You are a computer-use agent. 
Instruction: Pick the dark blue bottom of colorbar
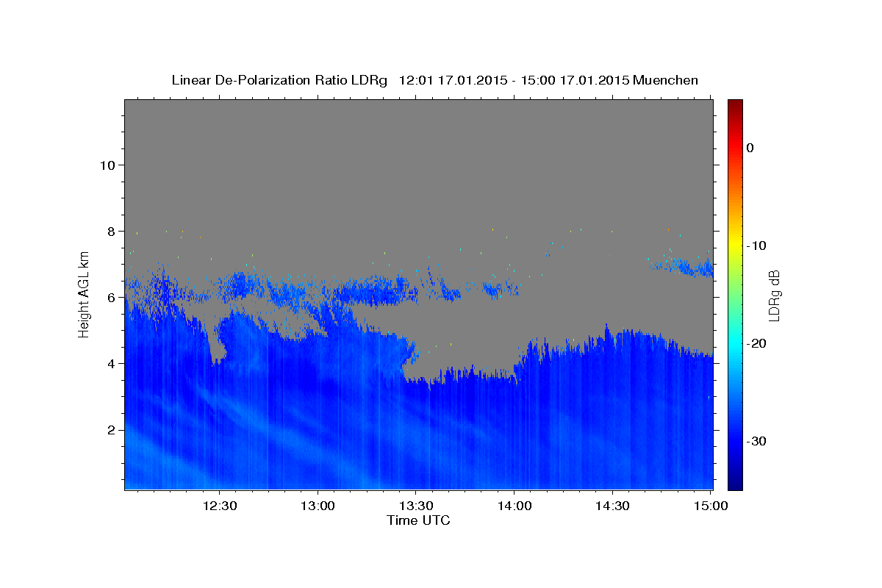[735, 485]
